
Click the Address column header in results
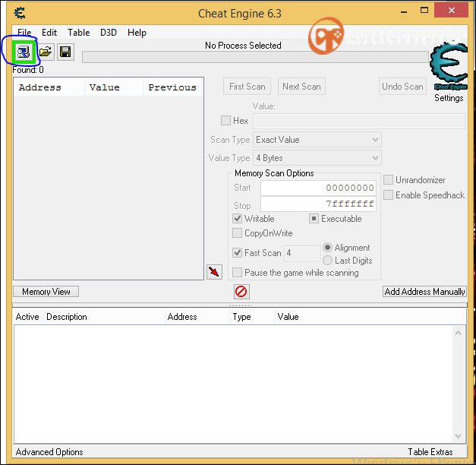(x=49, y=87)
